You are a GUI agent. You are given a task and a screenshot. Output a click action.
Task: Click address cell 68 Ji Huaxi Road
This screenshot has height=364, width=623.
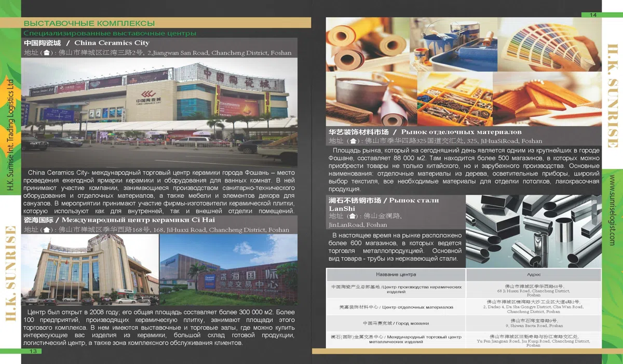[x=533, y=289]
